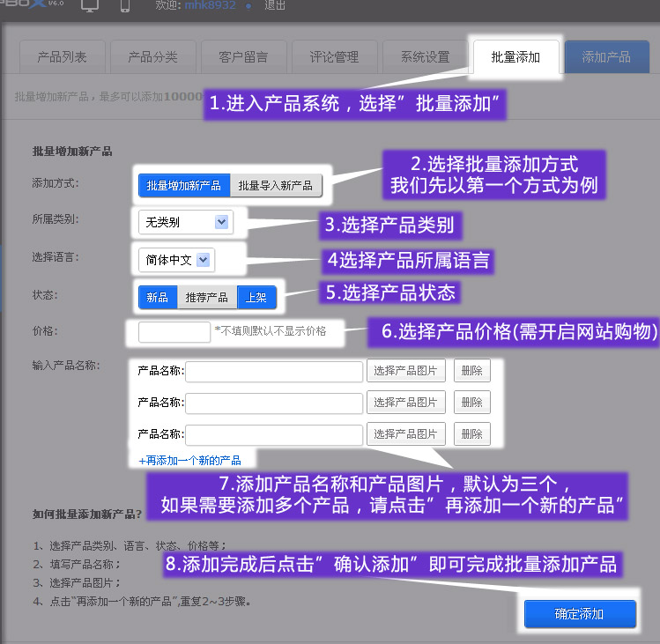Click the desktop monitor preview icon
This screenshot has height=644, width=660.
[90, 5]
